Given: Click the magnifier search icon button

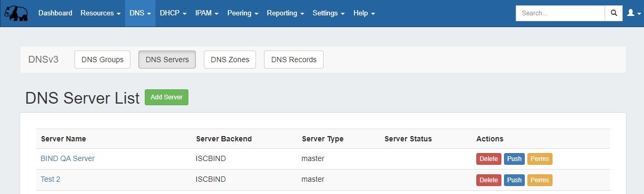Looking at the screenshot, I should [614, 13].
